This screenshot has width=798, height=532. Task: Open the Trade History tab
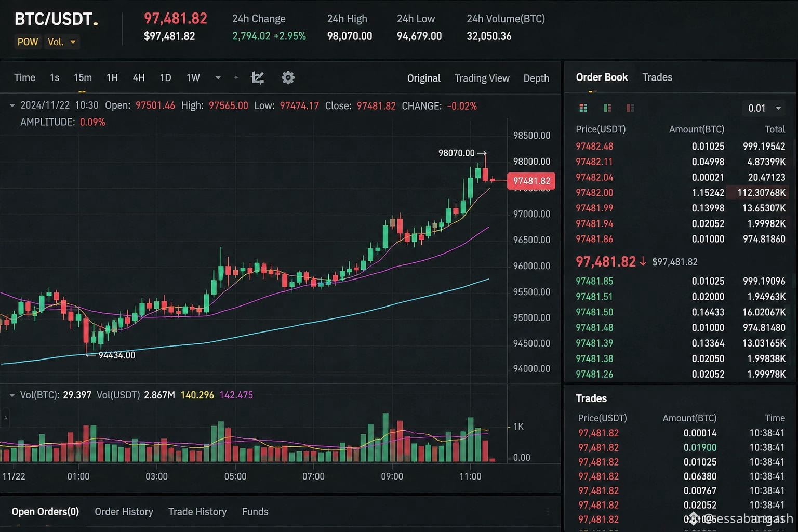click(x=197, y=512)
